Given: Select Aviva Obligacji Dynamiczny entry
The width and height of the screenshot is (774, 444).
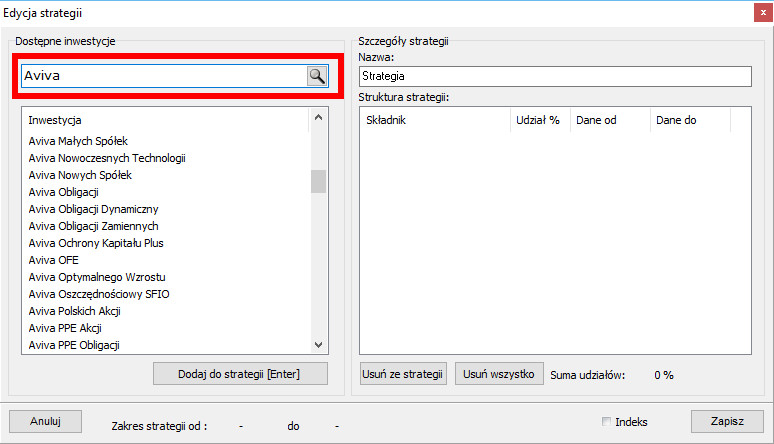Looking at the screenshot, I should [x=93, y=209].
